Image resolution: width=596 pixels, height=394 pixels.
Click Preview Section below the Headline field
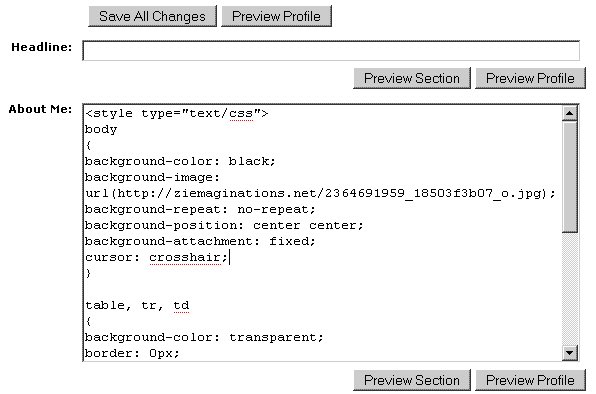[x=412, y=78]
